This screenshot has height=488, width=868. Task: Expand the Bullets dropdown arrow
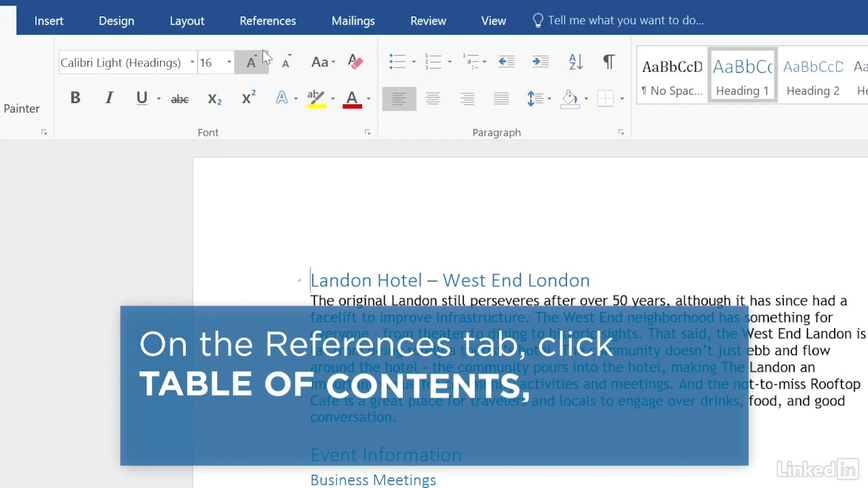click(x=414, y=62)
